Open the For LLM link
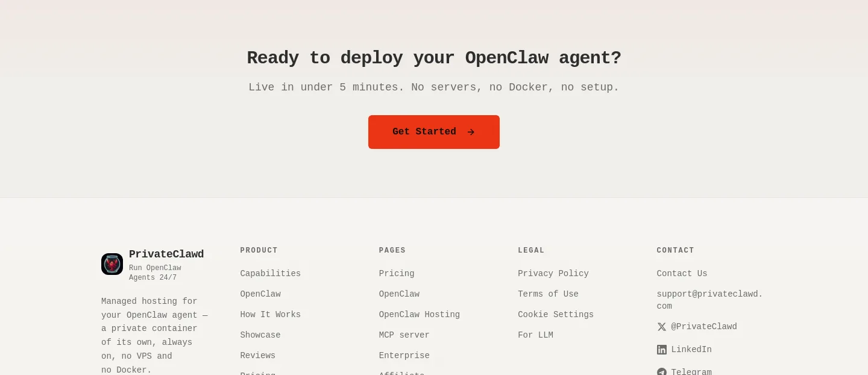This screenshot has height=375, width=868. click(x=535, y=335)
